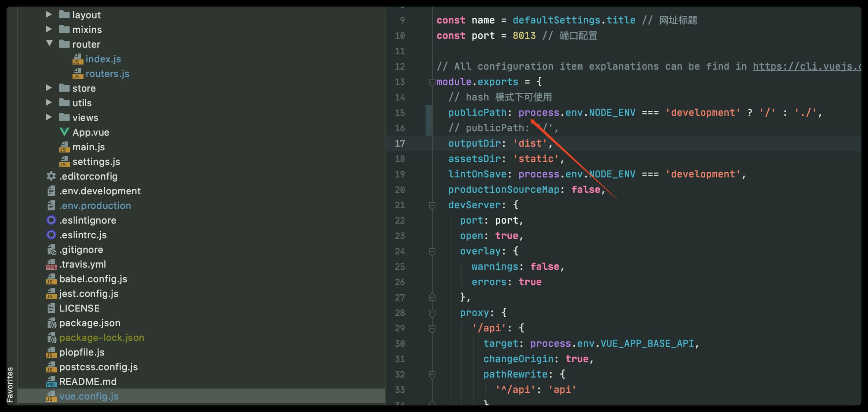Click the gear icon beside .editorconfig

pos(51,176)
